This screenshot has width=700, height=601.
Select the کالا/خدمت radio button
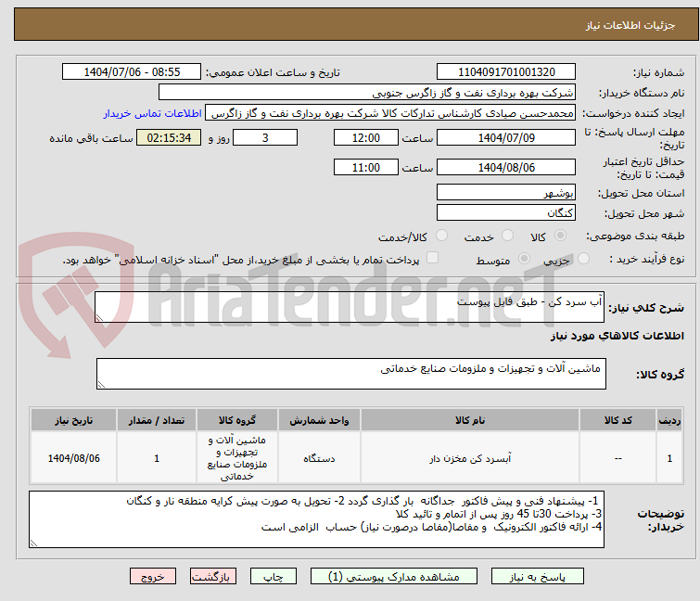pos(441,236)
